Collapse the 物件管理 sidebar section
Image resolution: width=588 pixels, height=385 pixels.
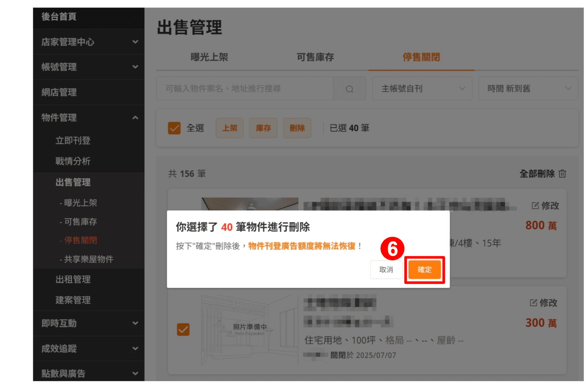point(135,118)
